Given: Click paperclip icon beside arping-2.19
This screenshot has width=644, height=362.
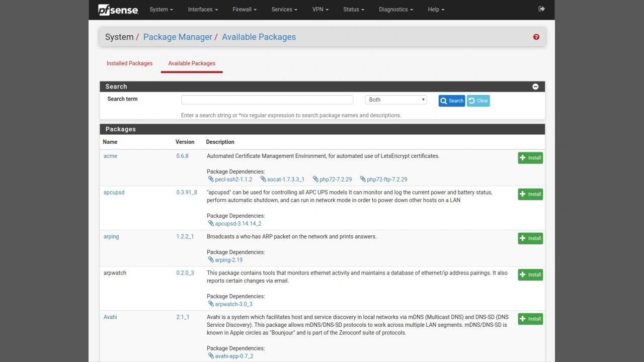Looking at the screenshot, I should tap(211, 260).
